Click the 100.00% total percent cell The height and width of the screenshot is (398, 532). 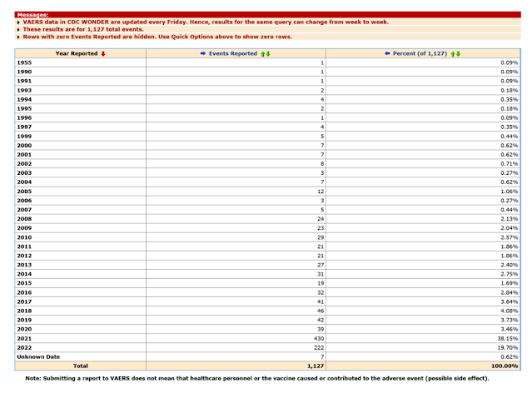pos(505,366)
